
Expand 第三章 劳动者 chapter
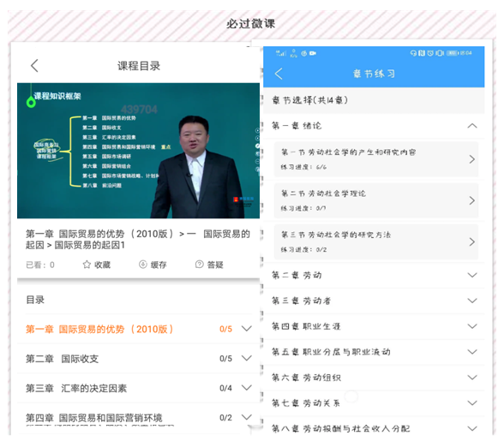[x=471, y=301]
